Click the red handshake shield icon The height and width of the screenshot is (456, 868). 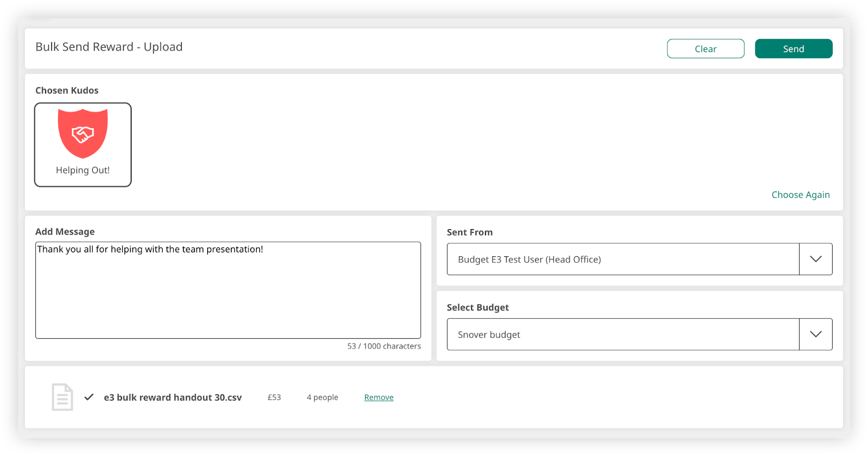click(83, 134)
